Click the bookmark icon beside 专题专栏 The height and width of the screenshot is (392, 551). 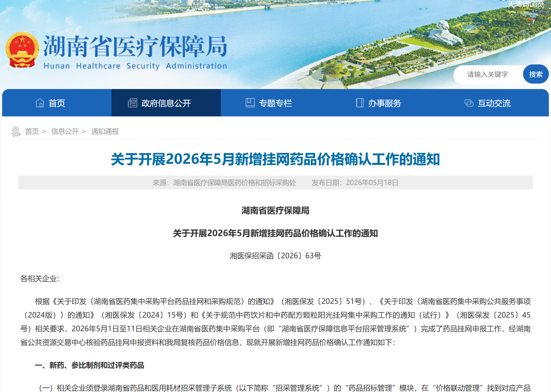click(250, 103)
